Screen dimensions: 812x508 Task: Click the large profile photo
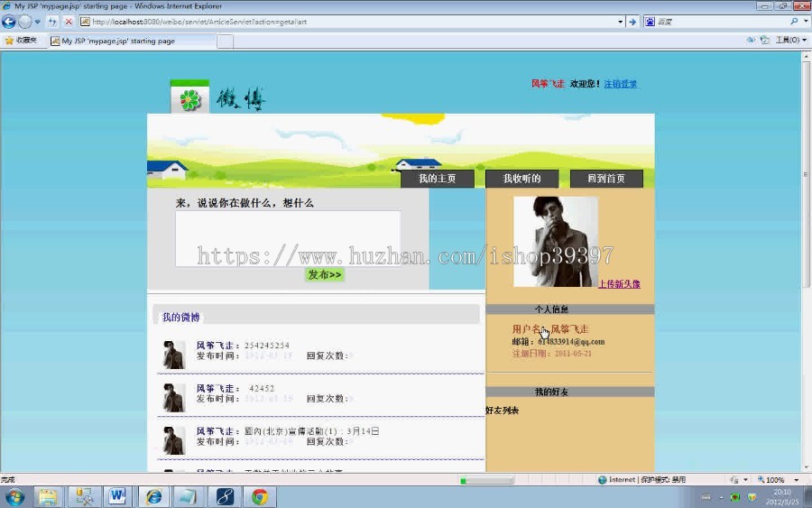click(555, 241)
